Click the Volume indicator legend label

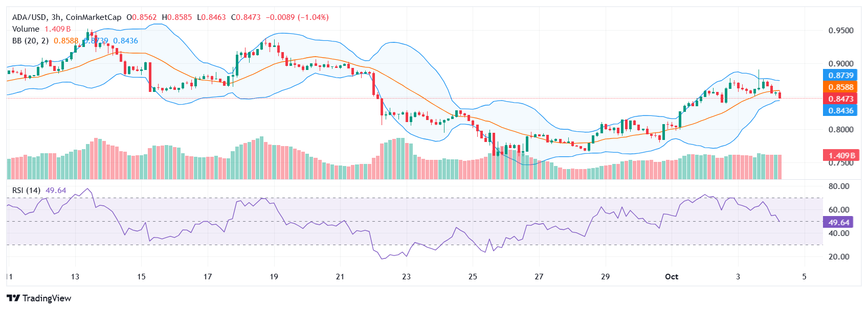[x=26, y=29]
